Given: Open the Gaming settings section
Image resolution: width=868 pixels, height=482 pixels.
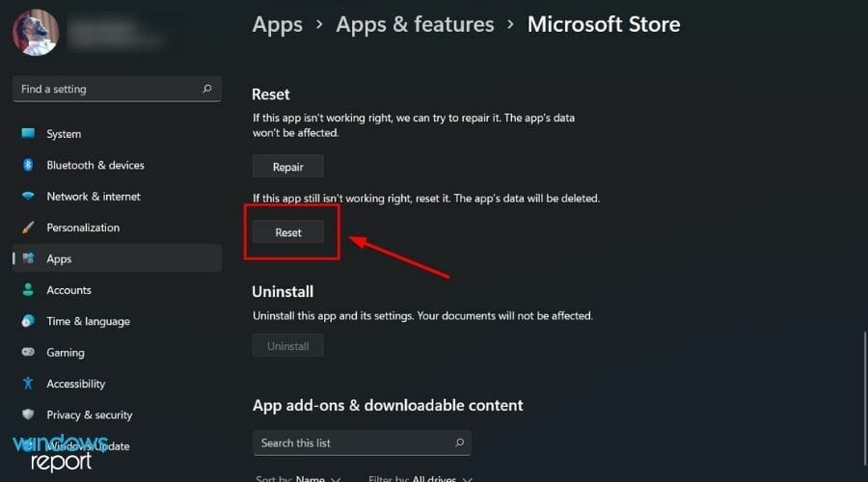Looking at the screenshot, I should pyautogui.click(x=117, y=353).
